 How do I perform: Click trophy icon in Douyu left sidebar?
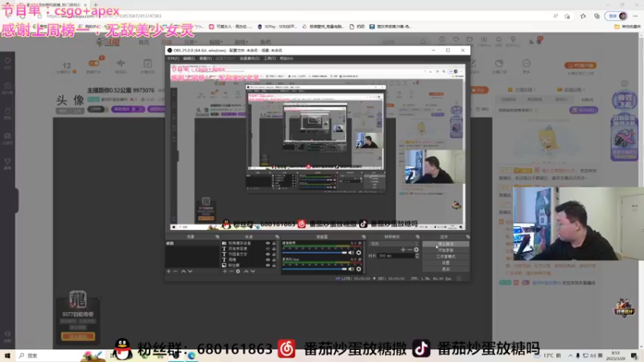(7, 163)
